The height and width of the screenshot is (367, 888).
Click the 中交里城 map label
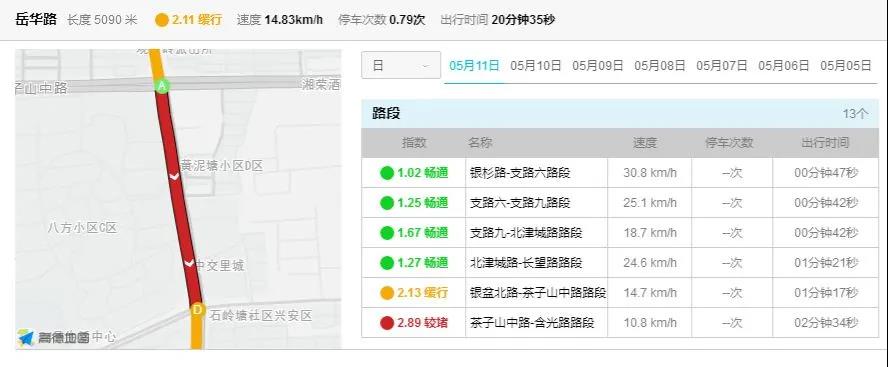coord(220,265)
